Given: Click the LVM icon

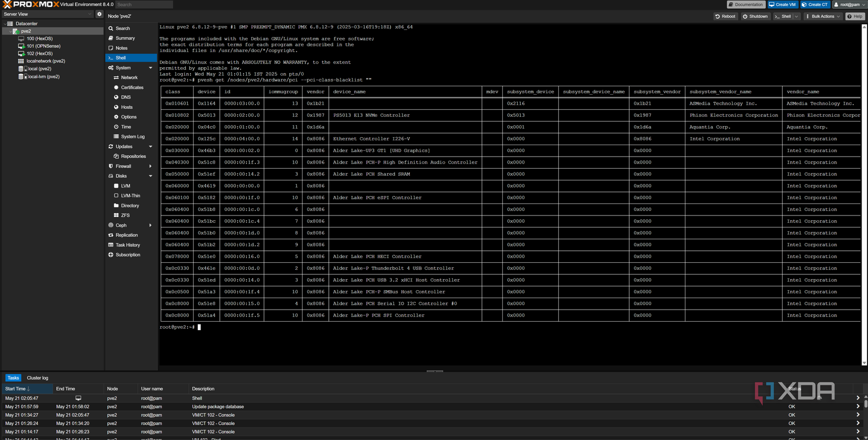Looking at the screenshot, I should click(116, 186).
